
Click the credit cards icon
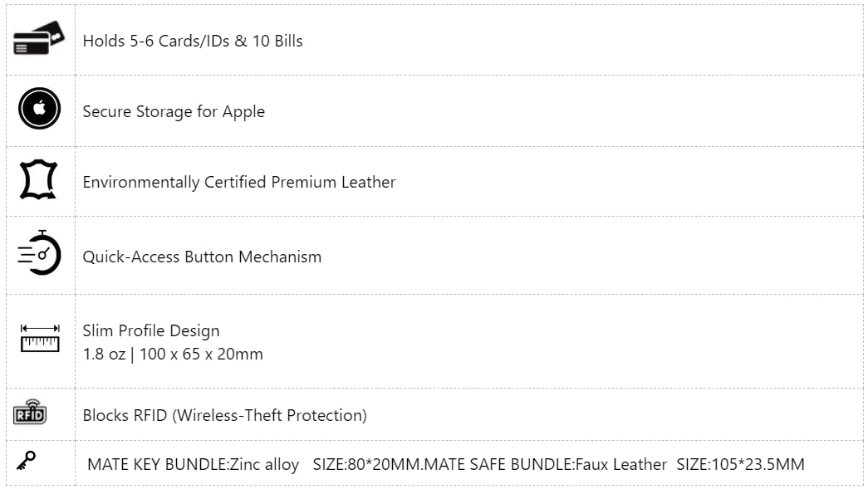point(38,39)
